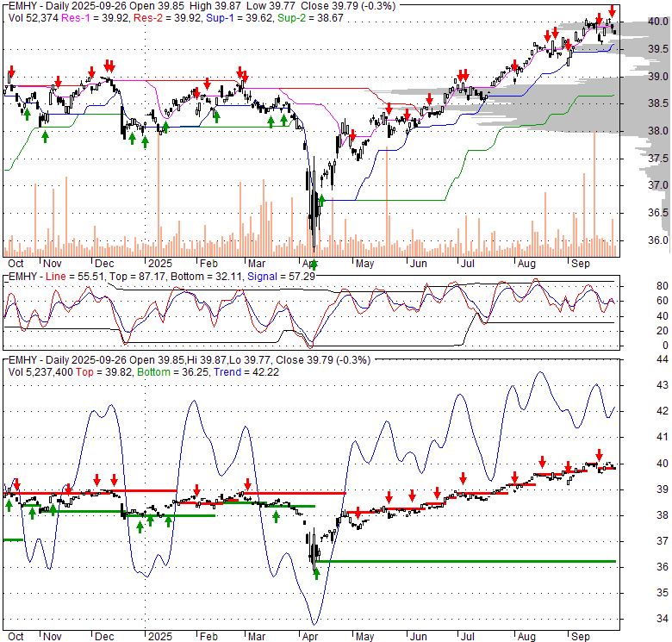Select the 35 label on bottom chart axis

click(x=663, y=593)
